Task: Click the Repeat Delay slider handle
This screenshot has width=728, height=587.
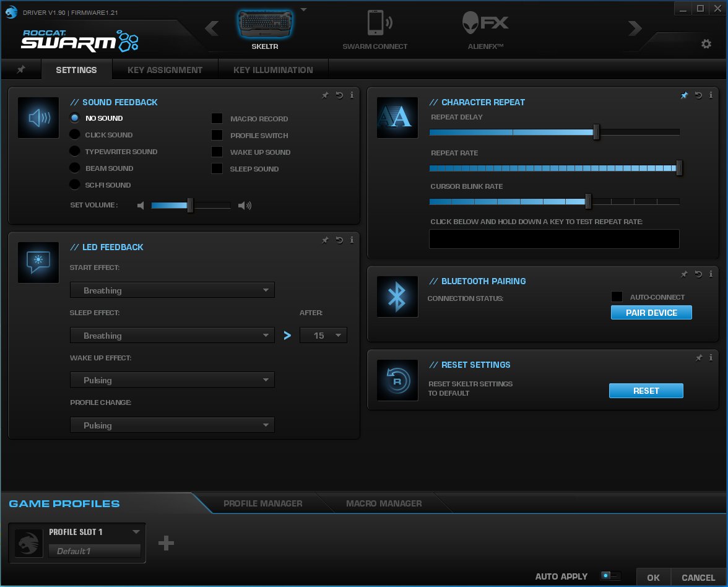Action: click(596, 132)
